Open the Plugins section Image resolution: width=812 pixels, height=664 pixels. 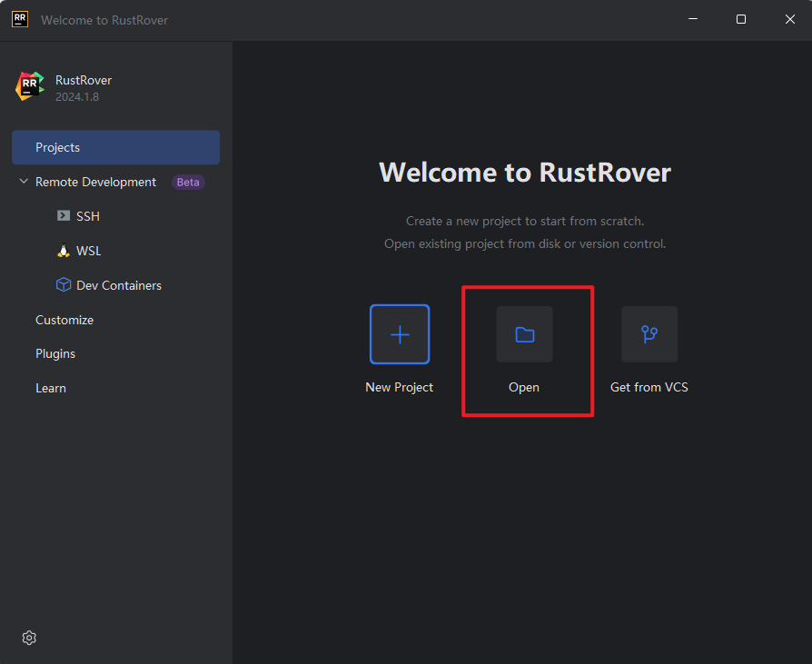tap(55, 353)
